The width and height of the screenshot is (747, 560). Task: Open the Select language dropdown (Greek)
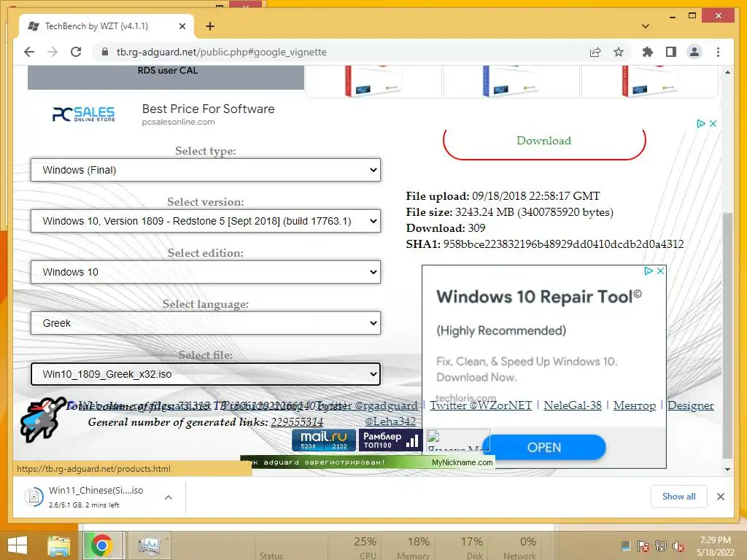click(205, 323)
